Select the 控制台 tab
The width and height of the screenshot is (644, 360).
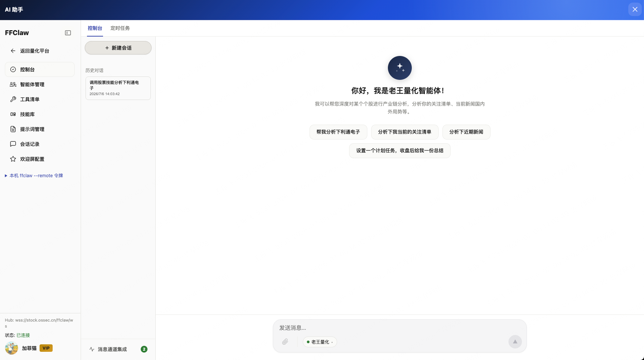[95, 28]
